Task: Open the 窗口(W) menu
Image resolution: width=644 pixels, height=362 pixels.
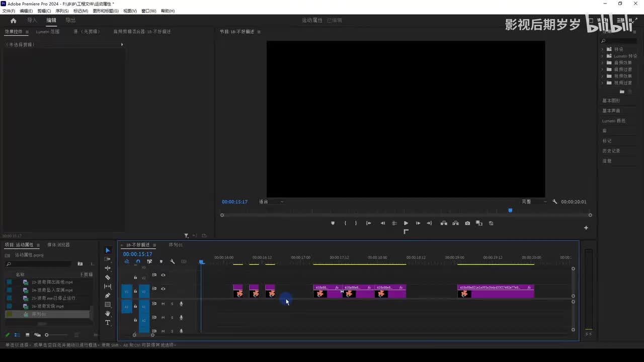Action: [x=148, y=11]
